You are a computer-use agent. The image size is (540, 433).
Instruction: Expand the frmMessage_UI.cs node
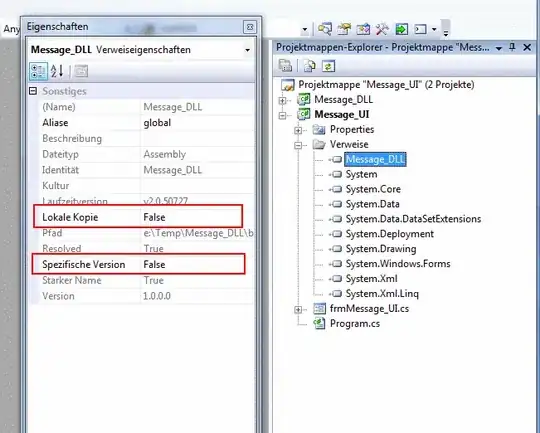298,310
